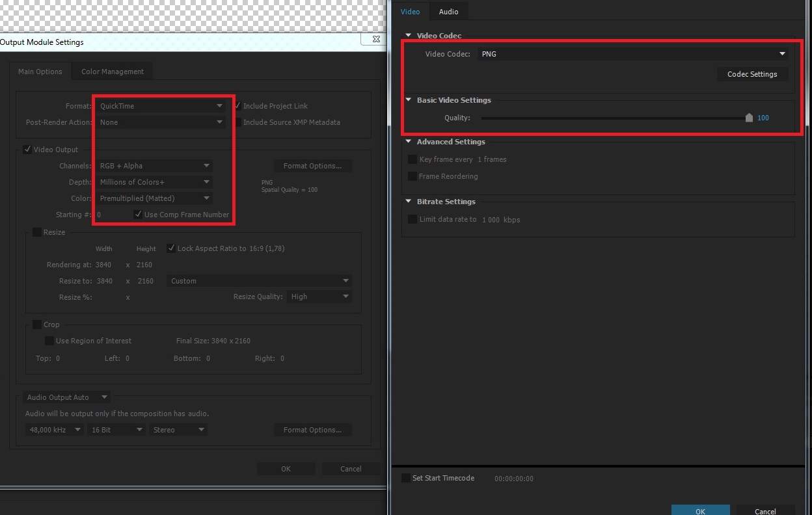Open the Stereo channels dropdown
Screen dimensions: 812x515
178,430
